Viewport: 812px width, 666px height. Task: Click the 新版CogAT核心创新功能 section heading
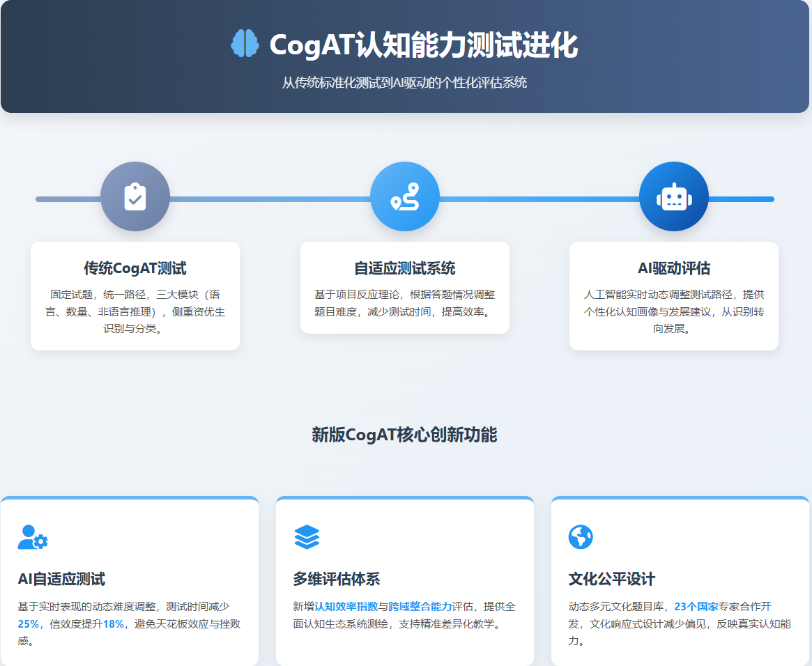tap(404, 435)
